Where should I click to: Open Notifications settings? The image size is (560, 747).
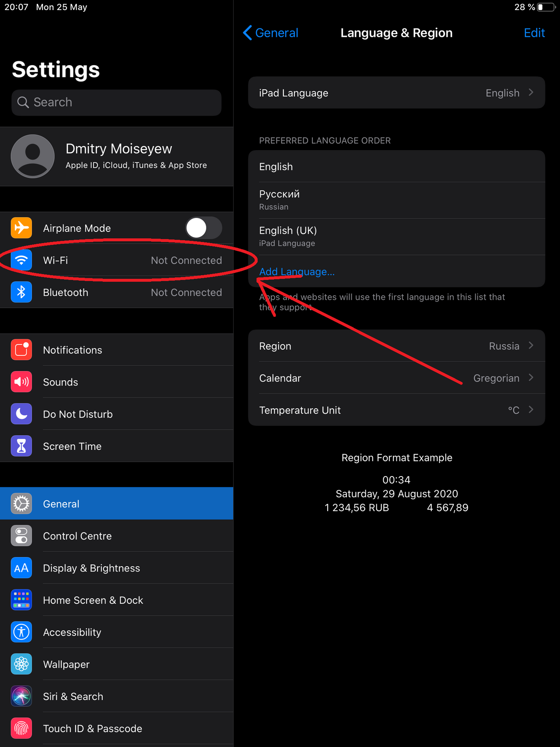tap(117, 350)
